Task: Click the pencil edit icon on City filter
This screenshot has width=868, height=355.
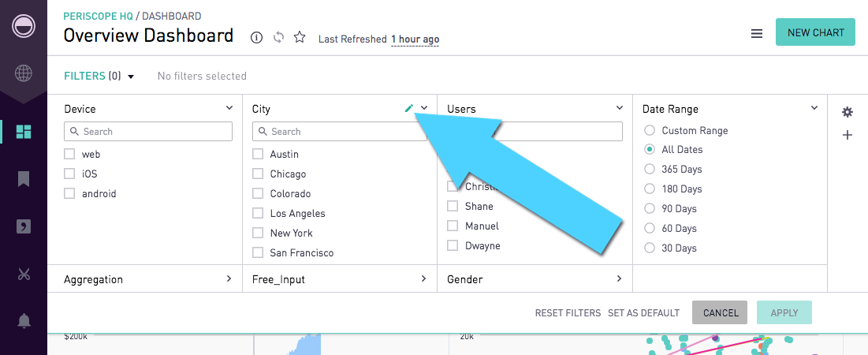Action: [408, 108]
